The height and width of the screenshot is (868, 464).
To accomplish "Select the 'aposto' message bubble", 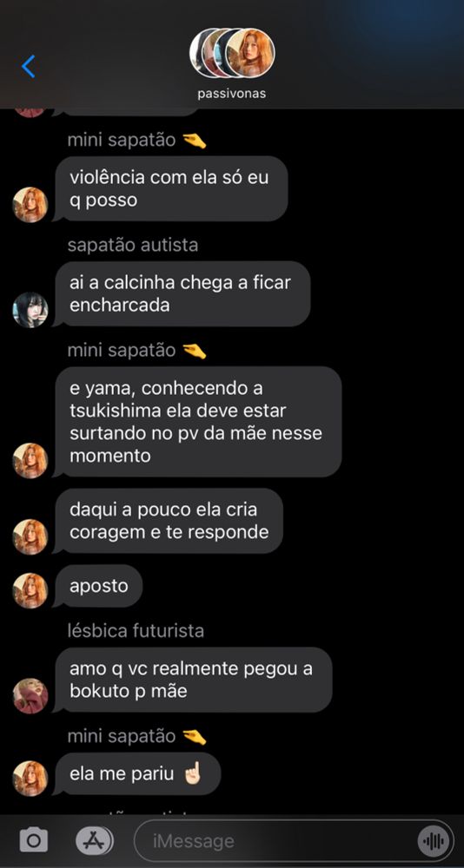I will pos(99,586).
